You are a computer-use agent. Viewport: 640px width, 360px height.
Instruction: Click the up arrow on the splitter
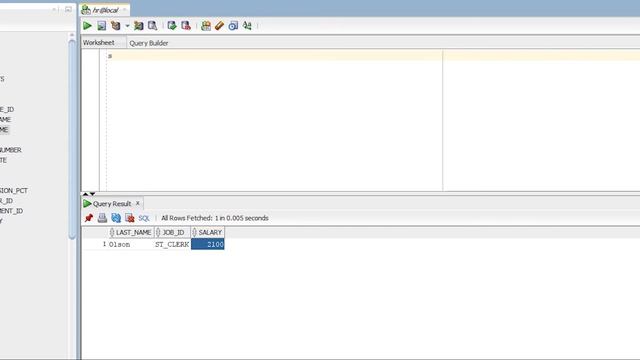(86, 194)
